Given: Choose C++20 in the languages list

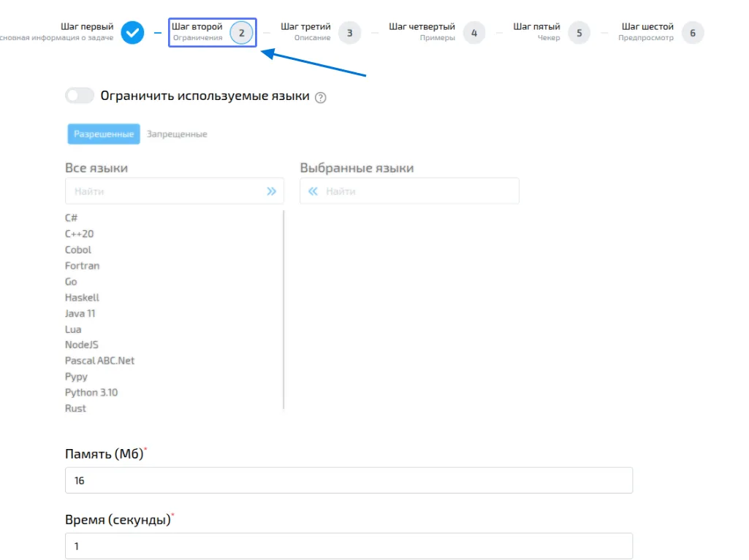Looking at the screenshot, I should 80,234.
